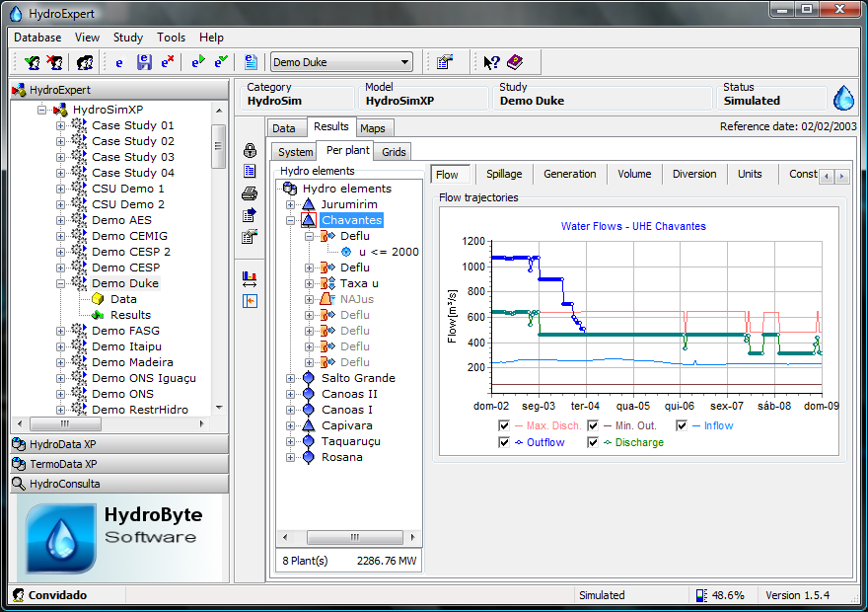
Task: Open the HydroData XP panel
Action: click(119, 444)
